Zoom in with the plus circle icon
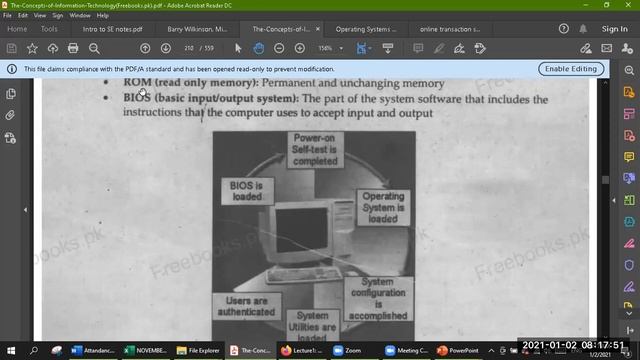640x360 pixels. (300, 49)
